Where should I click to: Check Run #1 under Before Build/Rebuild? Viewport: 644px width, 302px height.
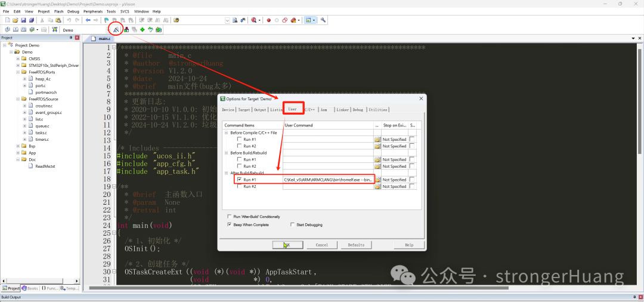pyautogui.click(x=240, y=159)
